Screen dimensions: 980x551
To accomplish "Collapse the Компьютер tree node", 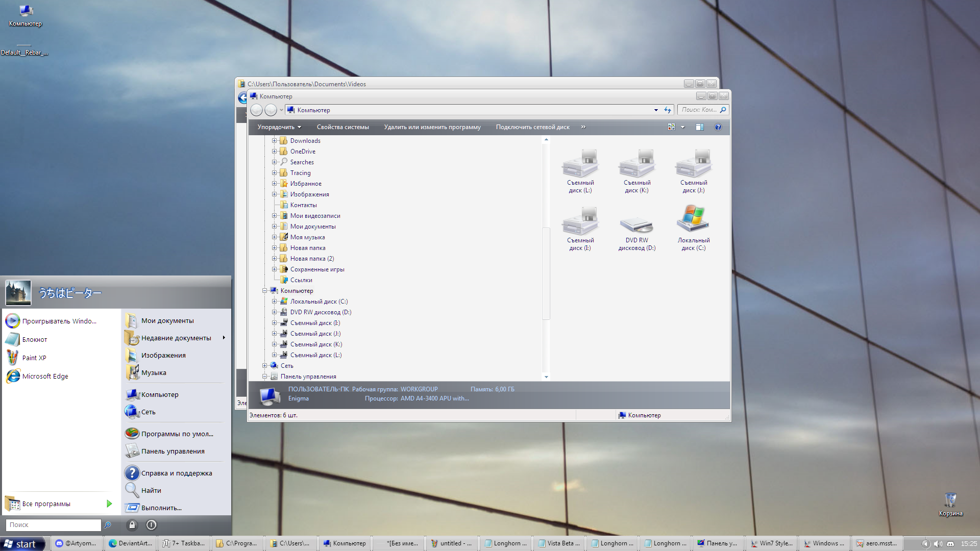I will (264, 291).
